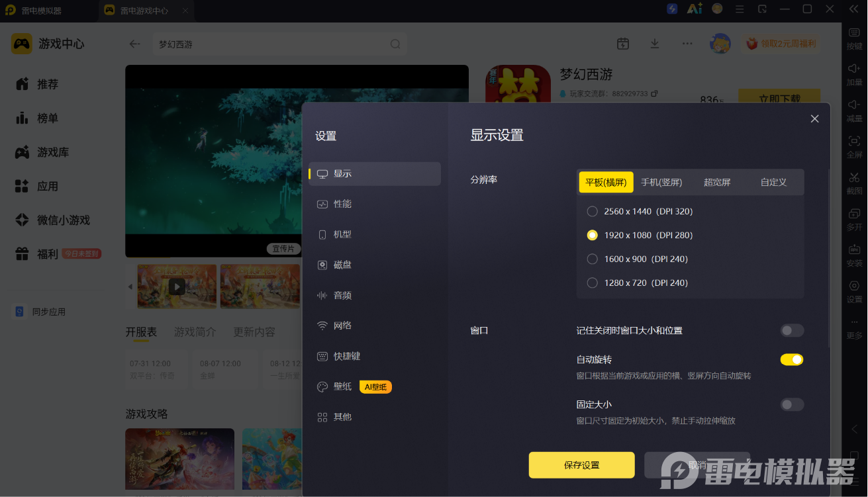Go back with the arrow beside search box

coord(135,44)
